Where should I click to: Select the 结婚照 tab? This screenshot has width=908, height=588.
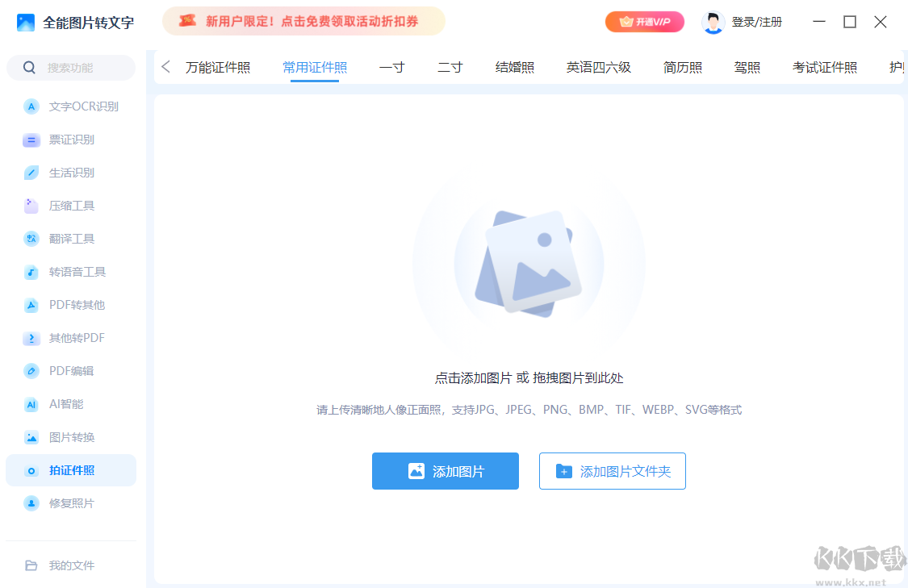click(514, 67)
